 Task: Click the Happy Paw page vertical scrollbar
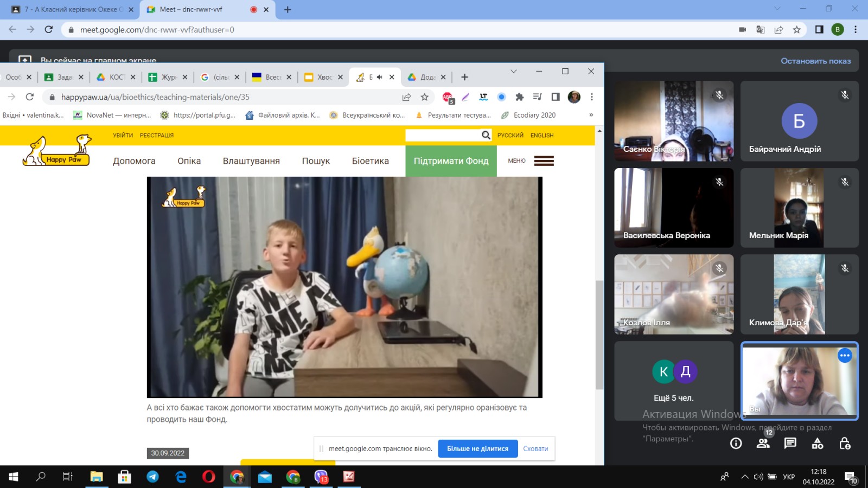pyautogui.click(x=599, y=335)
